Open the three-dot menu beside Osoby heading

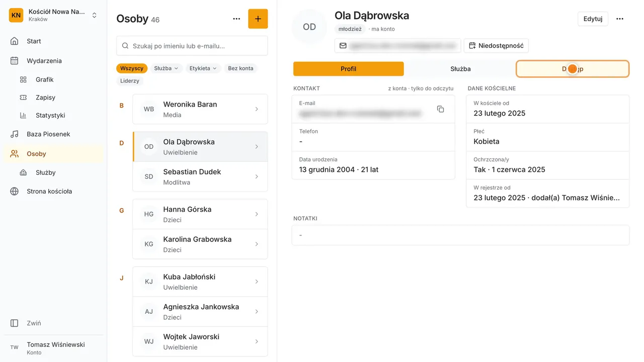click(236, 19)
